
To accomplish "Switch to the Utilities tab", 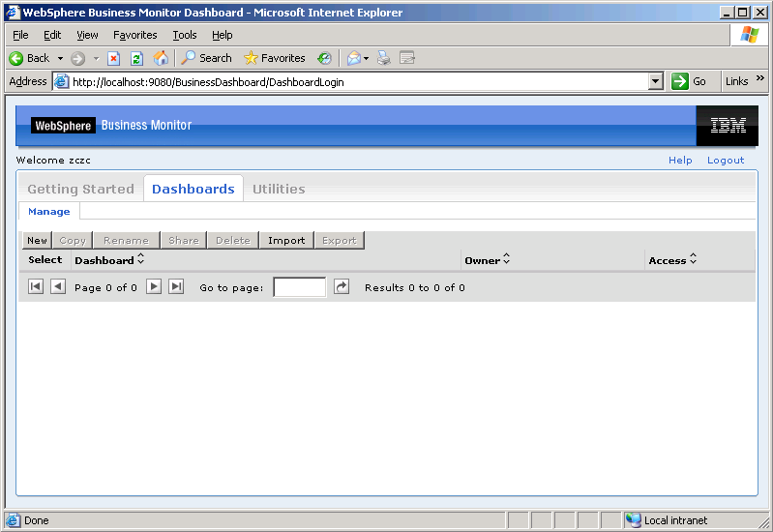I will pyautogui.click(x=279, y=189).
